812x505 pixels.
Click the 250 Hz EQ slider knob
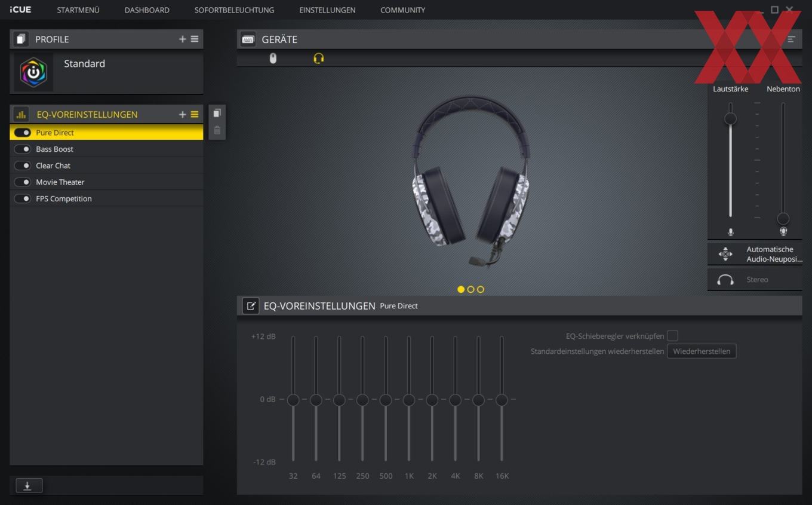[x=362, y=400]
